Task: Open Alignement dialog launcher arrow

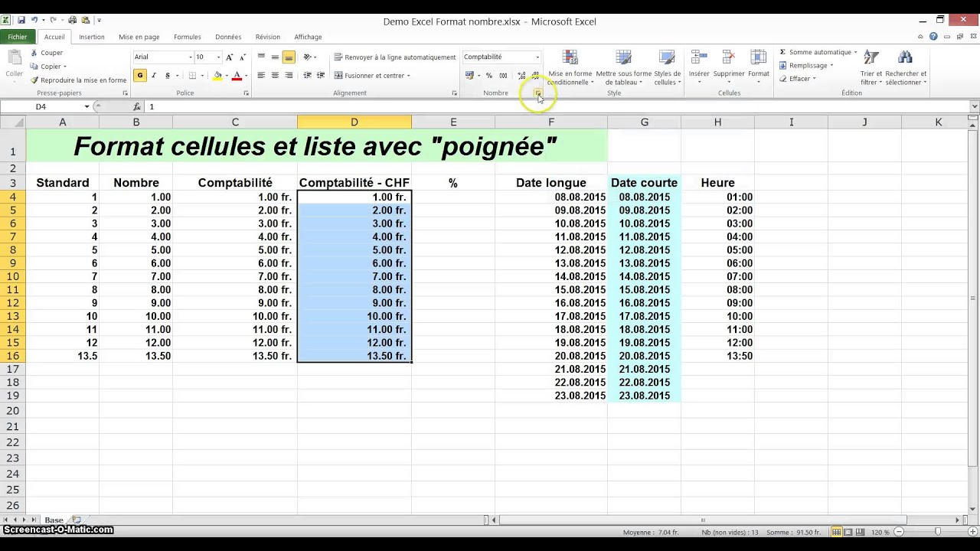Action: click(x=454, y=93)
